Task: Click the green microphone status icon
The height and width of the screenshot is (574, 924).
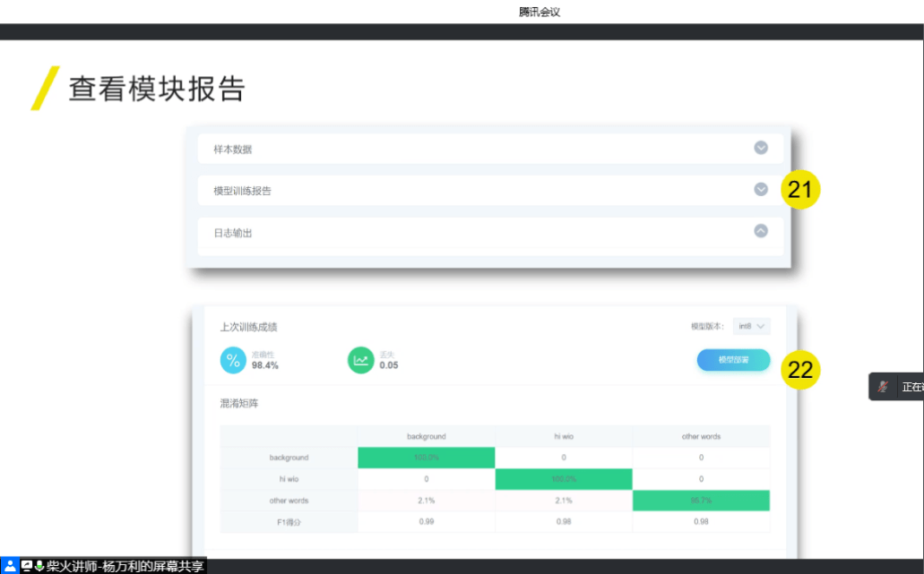Action: (39, 566)
